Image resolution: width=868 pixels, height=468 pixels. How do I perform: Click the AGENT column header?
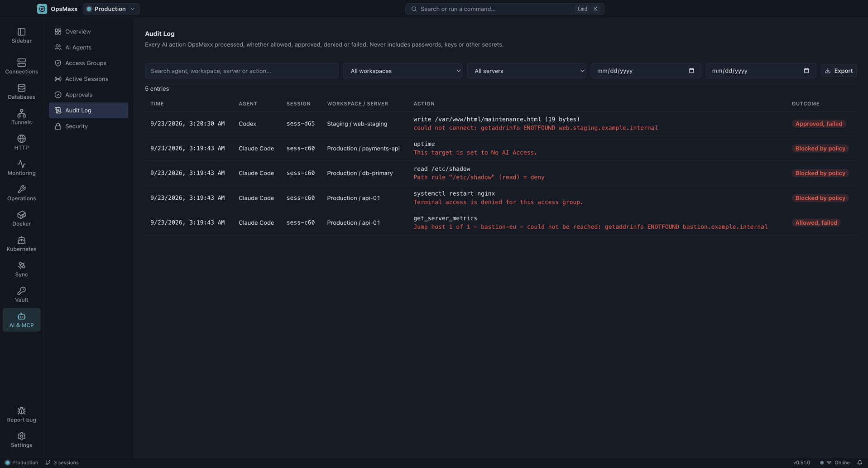point(248,104)
